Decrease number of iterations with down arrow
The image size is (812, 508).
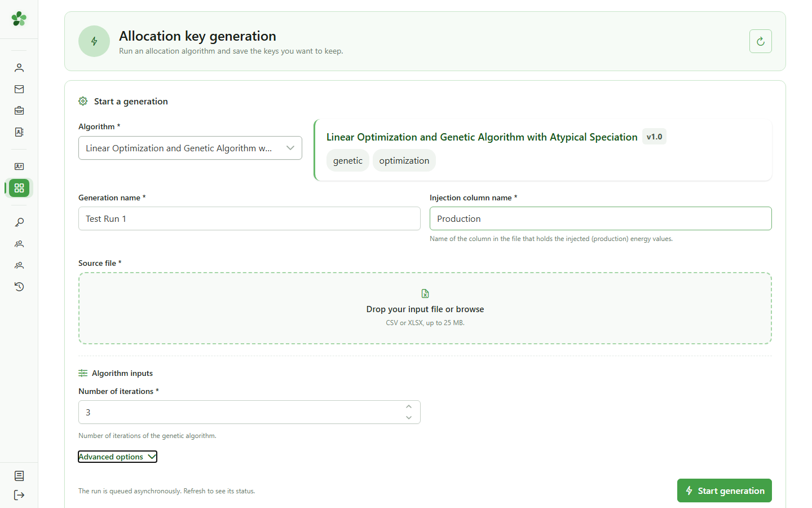pyautogui.click(x=409, y=418)
